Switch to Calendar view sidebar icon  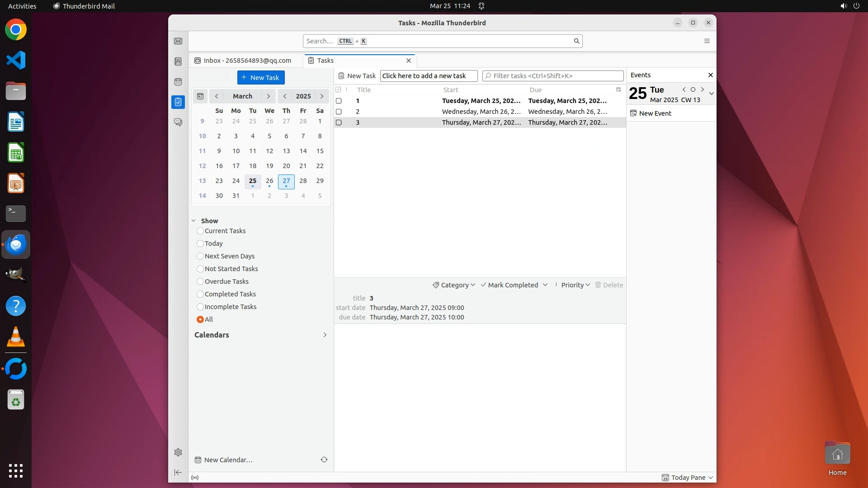click(x=178, y=82)
